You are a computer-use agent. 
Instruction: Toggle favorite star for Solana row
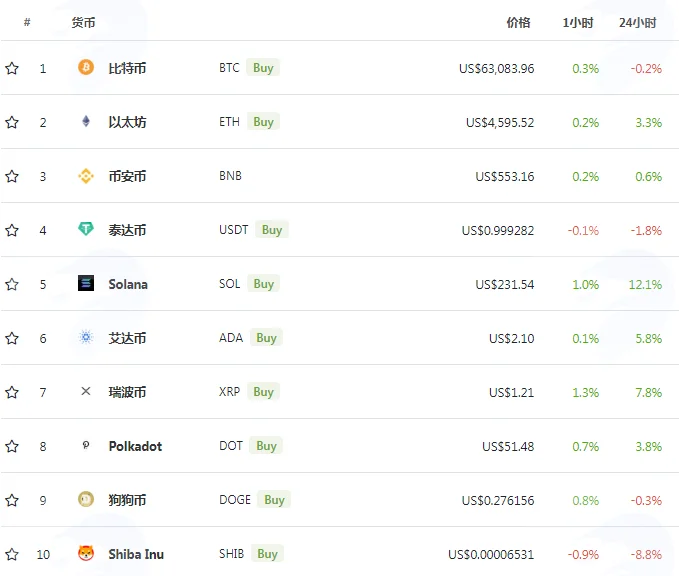[12, 284]
